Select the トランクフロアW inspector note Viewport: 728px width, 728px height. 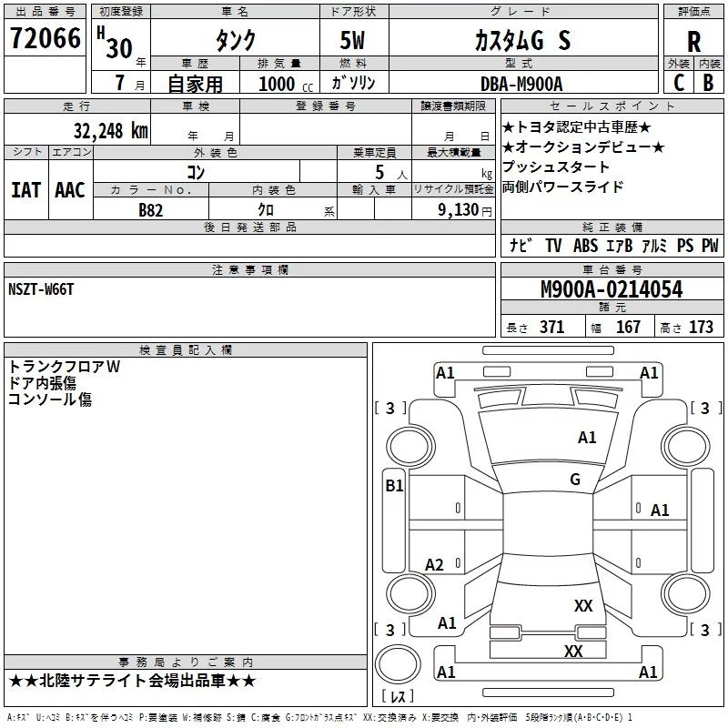pyautogui.click(x=64, y=367)
